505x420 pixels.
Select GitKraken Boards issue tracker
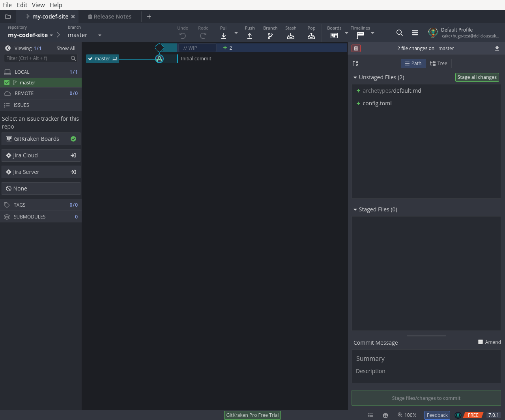point(41,139)
